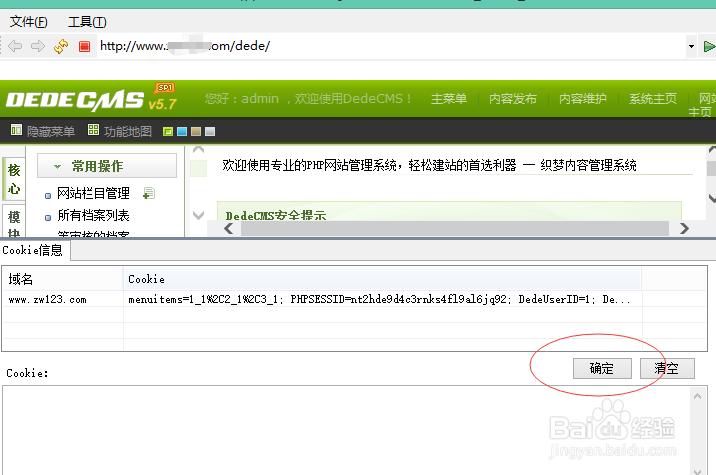Viewport: 716px width, 475px height.
Task: Click inside the Cookie text area
Action: pyautogui.click(x=346, y=430)
